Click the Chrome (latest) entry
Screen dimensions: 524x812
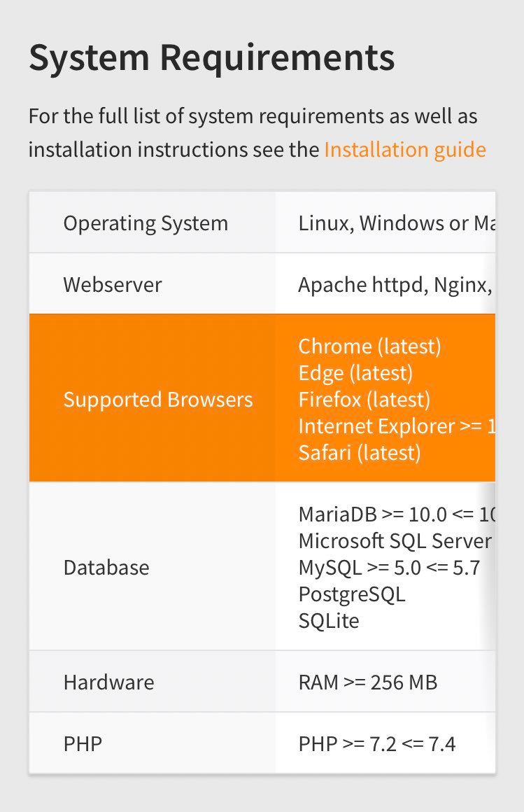coord(369,346)
